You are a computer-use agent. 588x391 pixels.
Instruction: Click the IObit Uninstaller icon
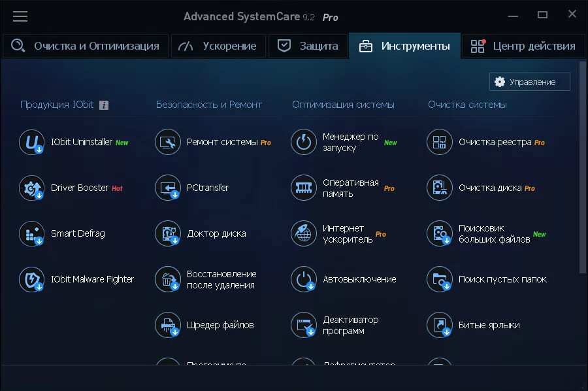click(x=32, y=143)
